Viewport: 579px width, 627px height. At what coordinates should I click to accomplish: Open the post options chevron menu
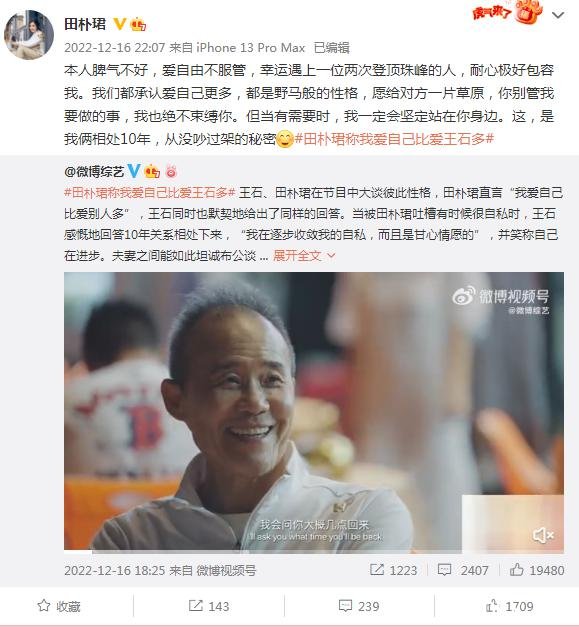[x=558, y=15]
